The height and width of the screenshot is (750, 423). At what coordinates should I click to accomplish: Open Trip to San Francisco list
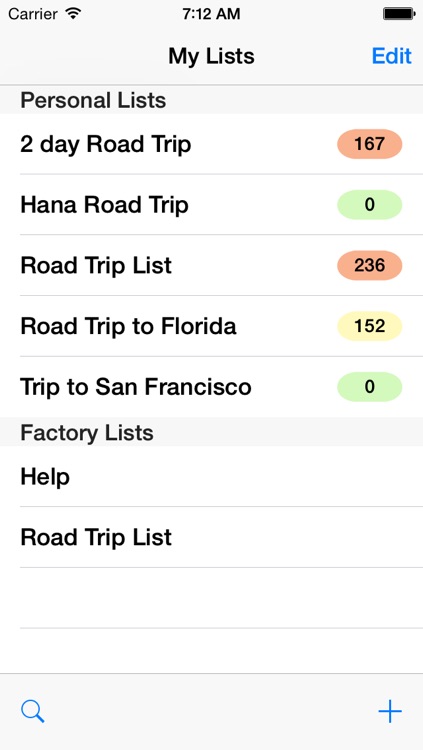pyautogui.click(x=212, y=387)
